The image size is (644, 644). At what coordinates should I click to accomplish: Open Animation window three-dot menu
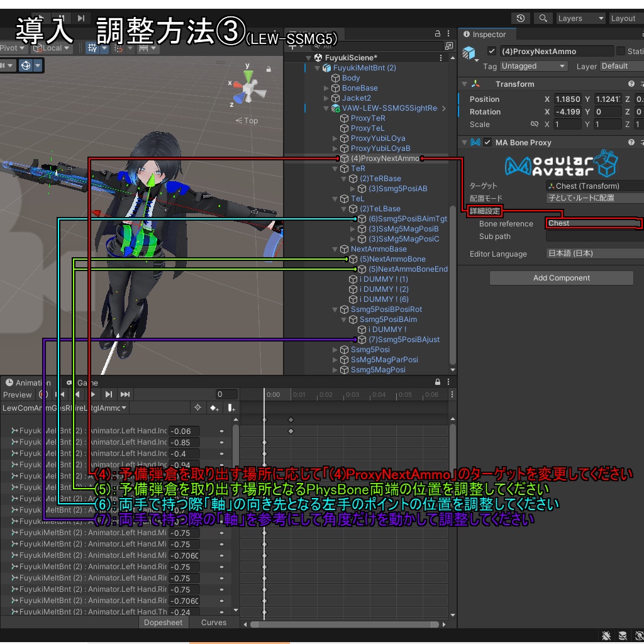coord(448,382)
